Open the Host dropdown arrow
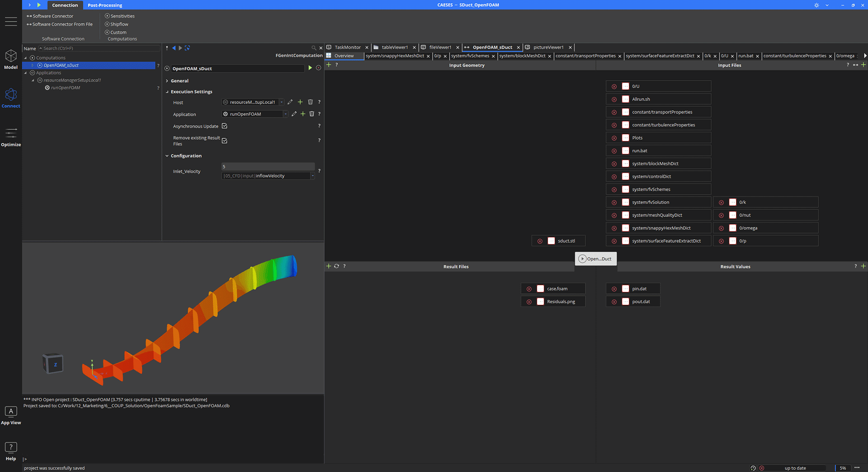Image resolution: width=868 pixels, height=472 pixels. point(282,102)
